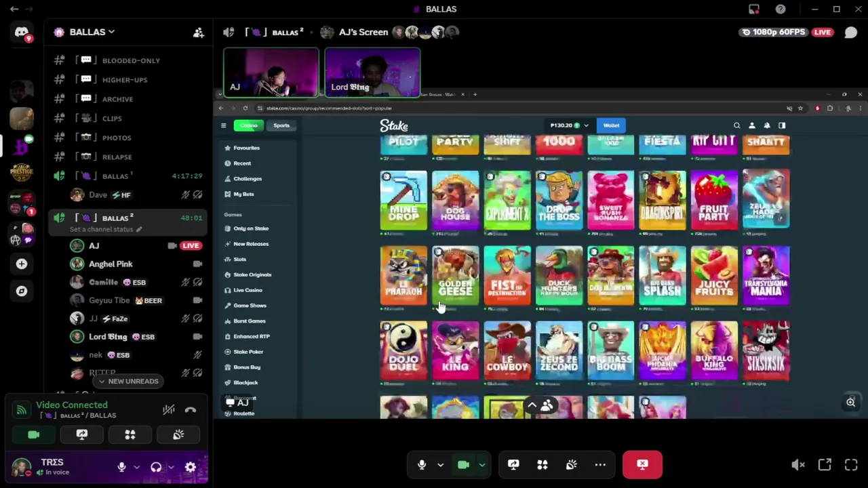Click the TRES user avatar
The height and width of the screenshot is (488, 868).
(22, 467)
